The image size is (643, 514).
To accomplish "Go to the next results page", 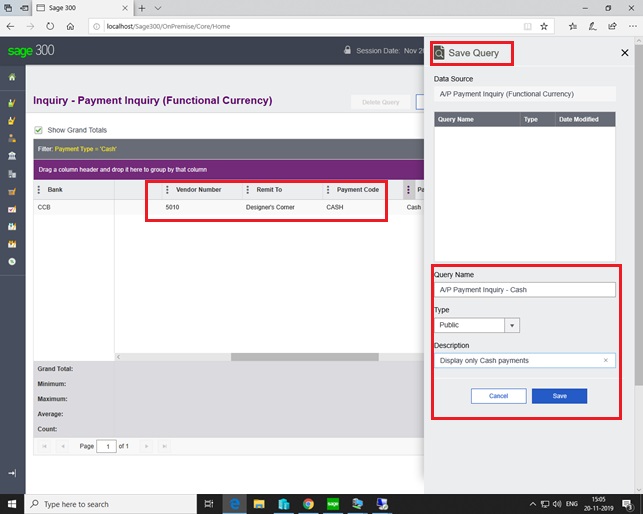I will pos(146,446).
